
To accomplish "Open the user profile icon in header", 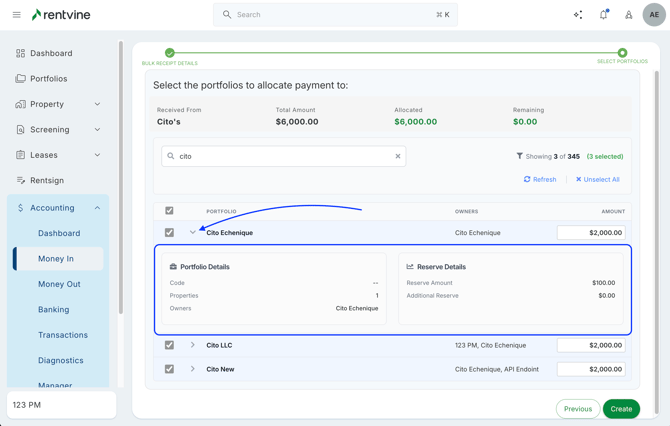I will point(629,15).
